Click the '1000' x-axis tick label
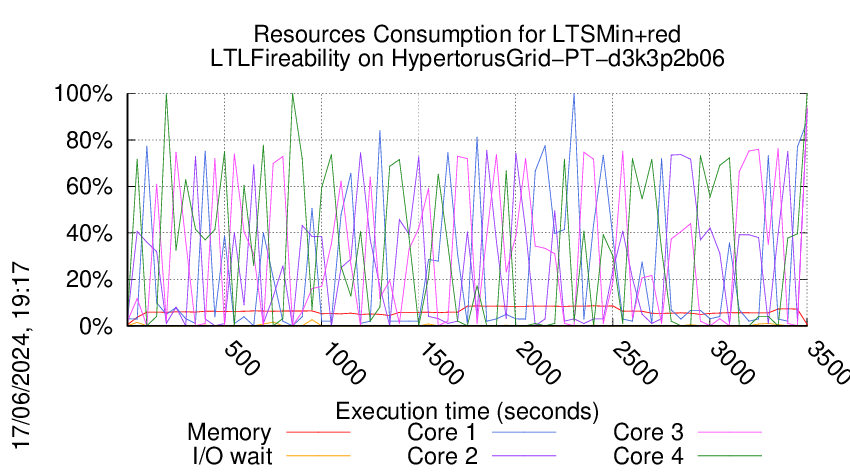Screen dimensions: 850x475 coord(344,363)
